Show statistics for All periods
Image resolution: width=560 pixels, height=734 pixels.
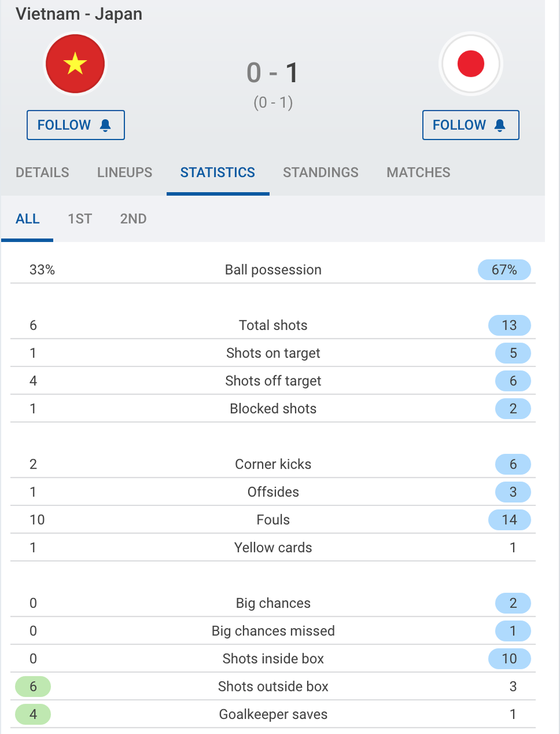pyautogui.click(x=27, y=219)
